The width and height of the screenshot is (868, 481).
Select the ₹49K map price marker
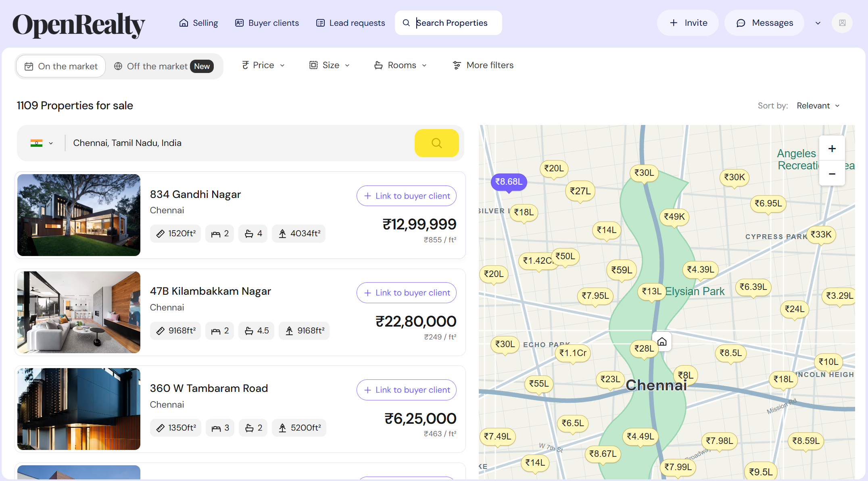[674, 217]
